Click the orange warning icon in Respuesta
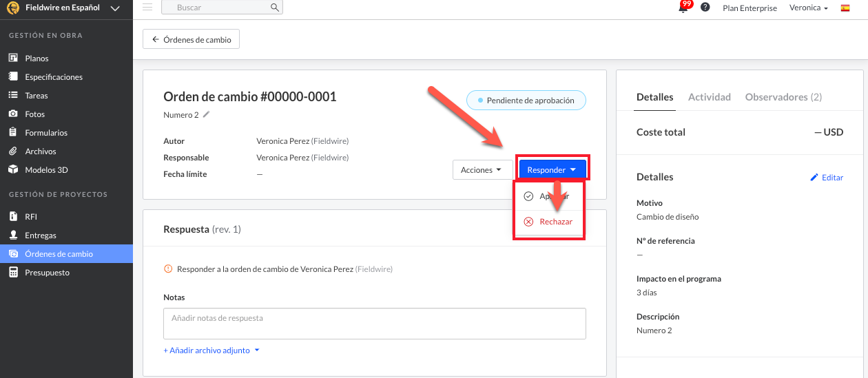The width and height of the screenshot is (868, 378). (x=167, y=269)
